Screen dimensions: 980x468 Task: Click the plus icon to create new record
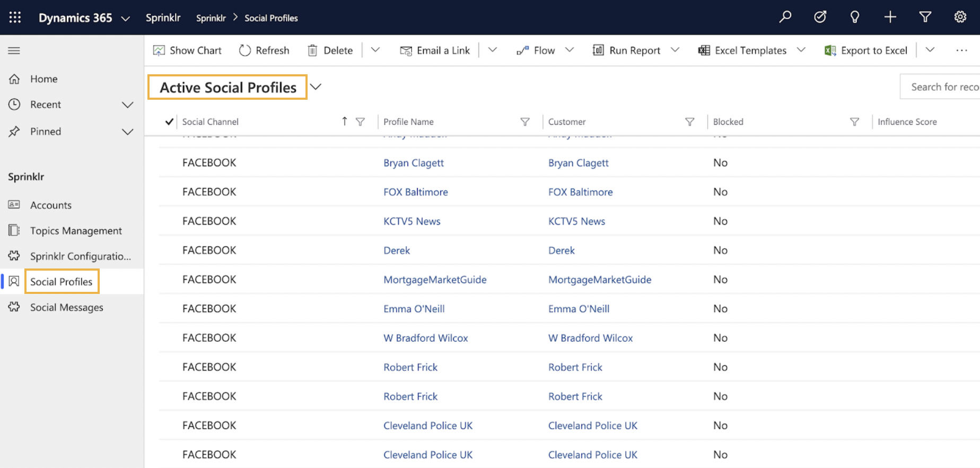coord(890,17)
